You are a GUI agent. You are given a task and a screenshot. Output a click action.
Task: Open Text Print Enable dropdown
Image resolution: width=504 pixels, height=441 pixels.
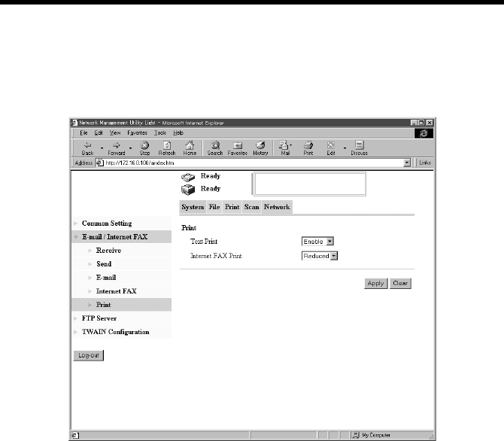[330, 242]
